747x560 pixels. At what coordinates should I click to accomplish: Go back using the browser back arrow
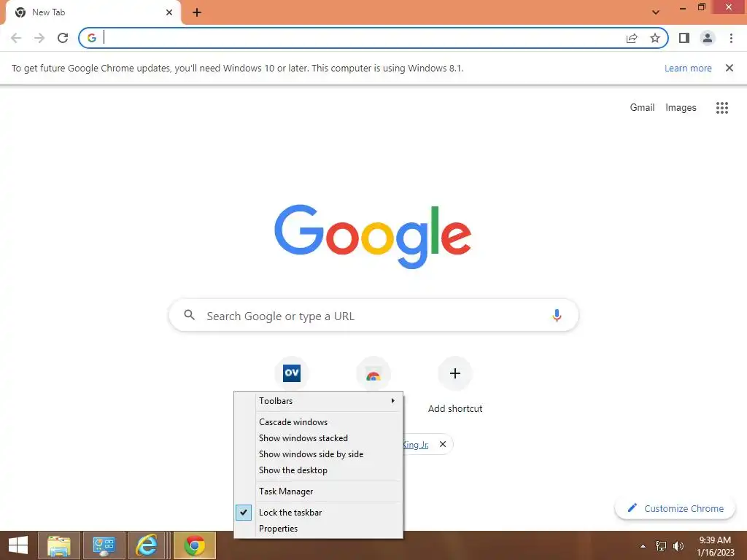click(x=16, y=38)
